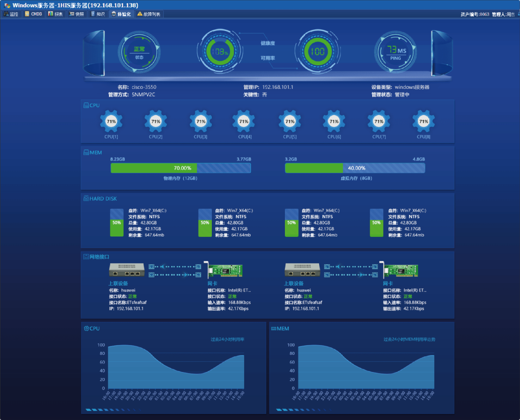Click the second disk 50% usage bar
Image resolution: width=520 pixels, height=420 pixels.
[x=205, y=223]
